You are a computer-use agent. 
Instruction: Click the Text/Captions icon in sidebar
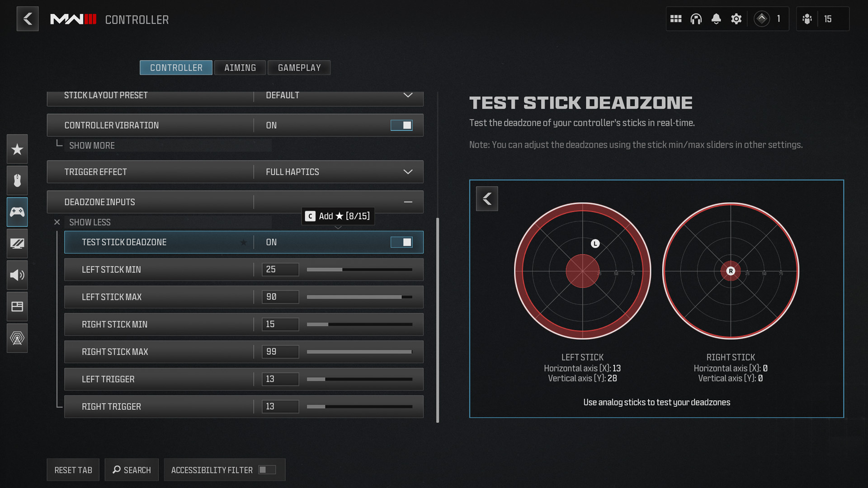pyautogui.click(x=16, y=306)
